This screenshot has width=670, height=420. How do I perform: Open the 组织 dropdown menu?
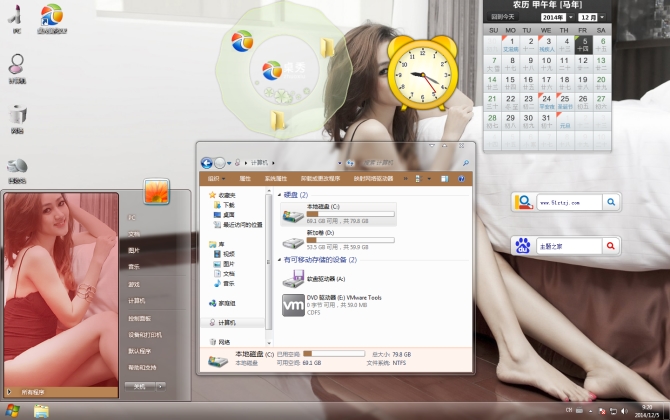pos(216,179)
